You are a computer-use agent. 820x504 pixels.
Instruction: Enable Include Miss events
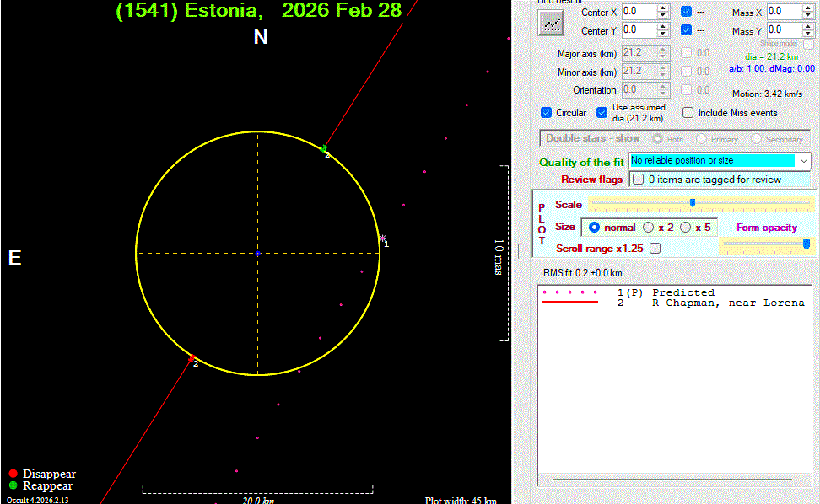[688, 113]
